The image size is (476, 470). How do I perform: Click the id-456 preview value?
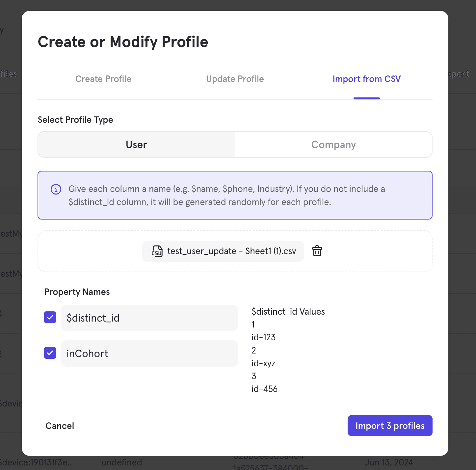(x=264, y=389)
